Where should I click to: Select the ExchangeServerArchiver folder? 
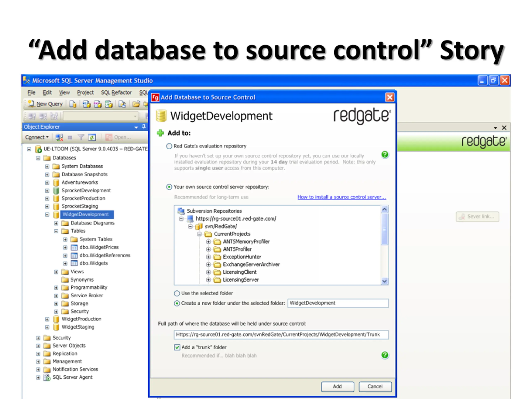point(251,265)
